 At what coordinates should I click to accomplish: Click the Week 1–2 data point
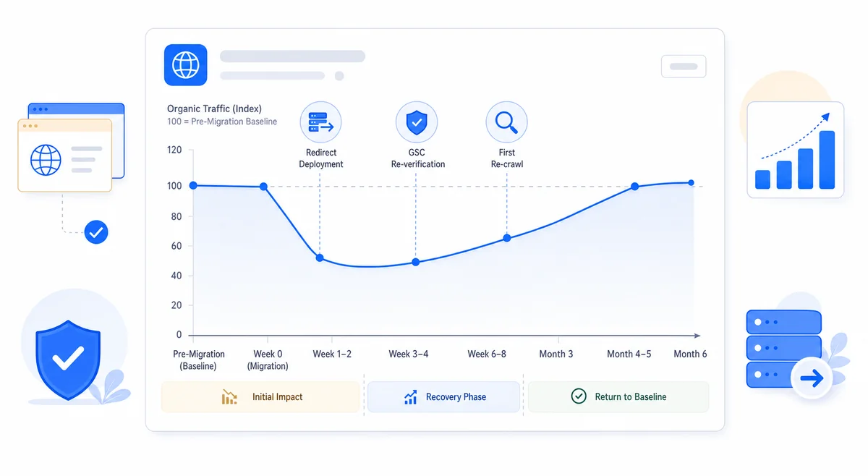click(x=320, y=258)
